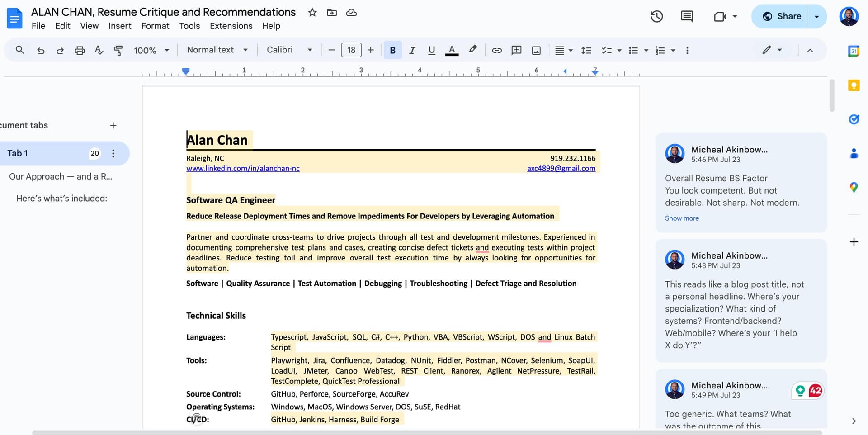Redo the last action
This screenshot has width=868, height=435.
coord(60,50)
